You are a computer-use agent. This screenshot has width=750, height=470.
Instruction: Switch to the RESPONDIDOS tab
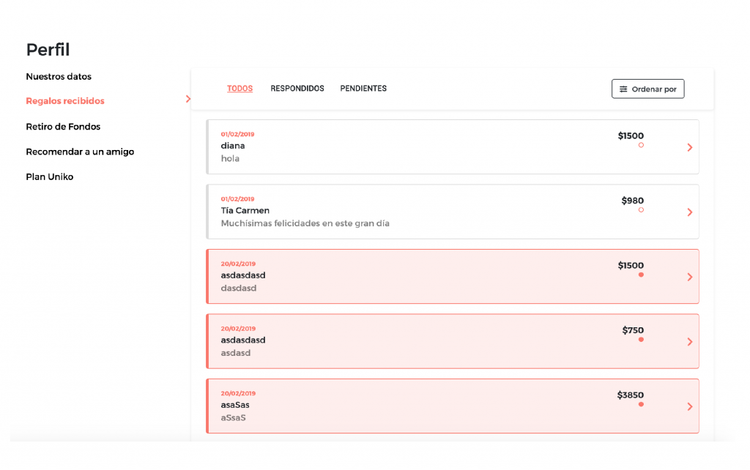click(x=297, y=88)
